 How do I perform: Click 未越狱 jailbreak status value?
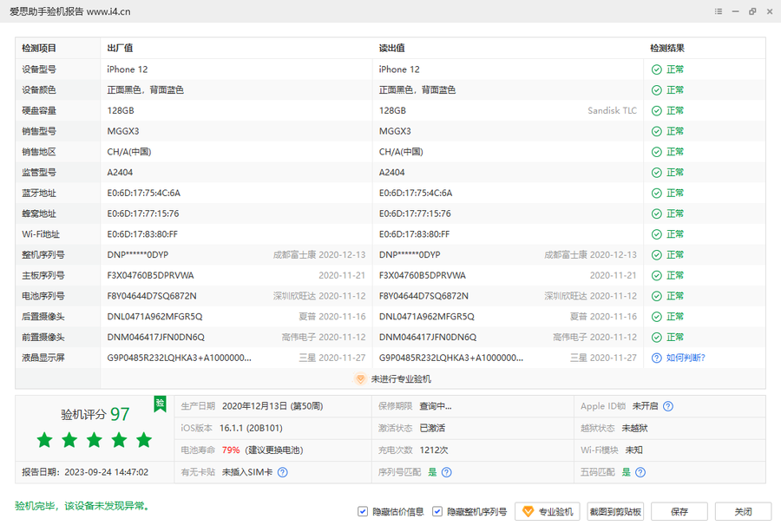[x=634, y=429]
